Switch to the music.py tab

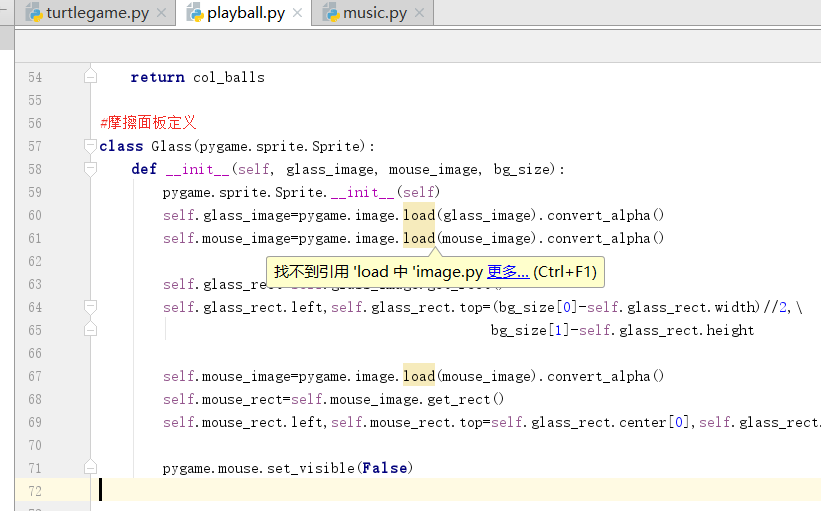click(373, 13)
